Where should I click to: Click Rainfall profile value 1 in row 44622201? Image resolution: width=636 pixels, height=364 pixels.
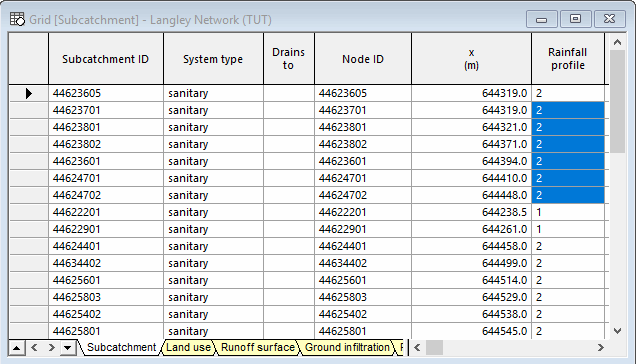[568, 212]
